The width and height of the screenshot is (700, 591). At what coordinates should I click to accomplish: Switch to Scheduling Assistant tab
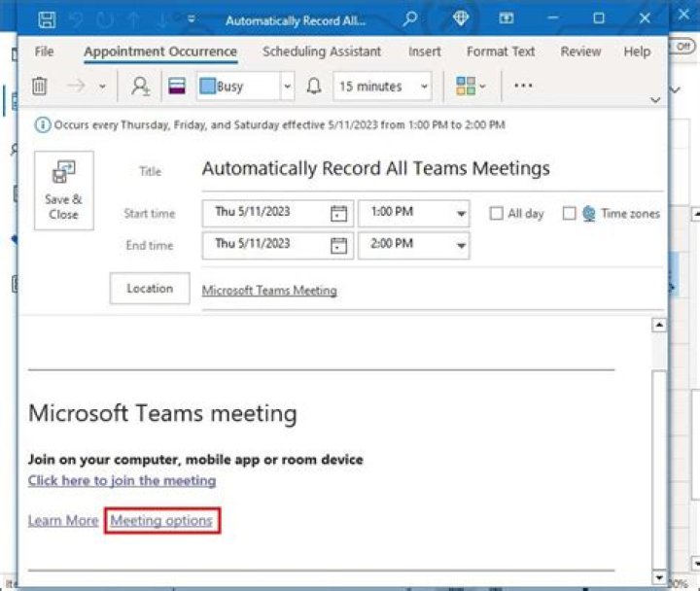click(x=322, y=52)
